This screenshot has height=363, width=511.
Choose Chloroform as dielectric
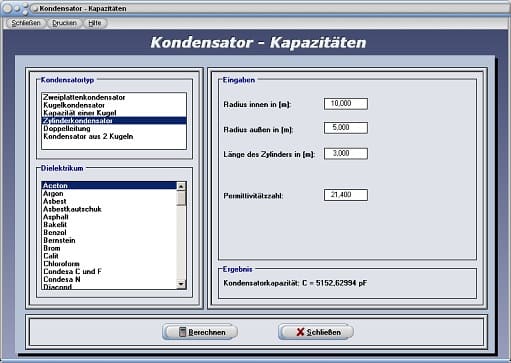tap(109, 264)
